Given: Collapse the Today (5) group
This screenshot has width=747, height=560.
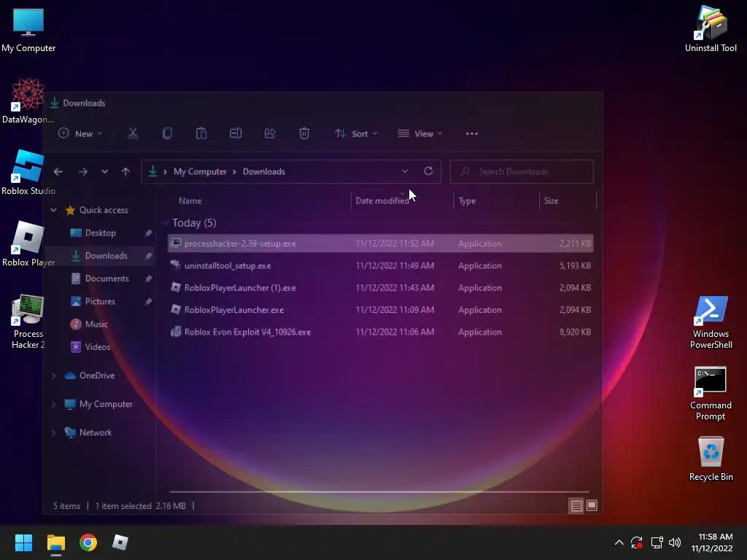Looking at the screenshot, I should [x=166, y=223].
